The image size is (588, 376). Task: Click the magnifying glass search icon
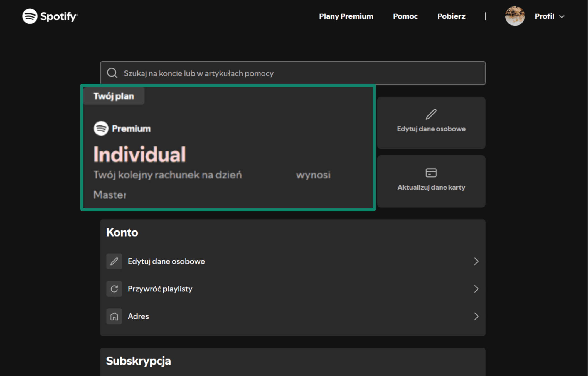coord(112,73)
